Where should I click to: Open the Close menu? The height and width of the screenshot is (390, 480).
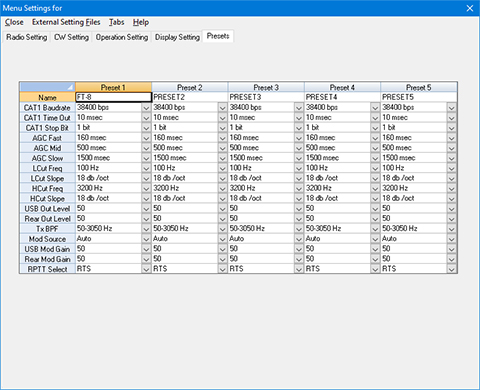tap(14, 22)
